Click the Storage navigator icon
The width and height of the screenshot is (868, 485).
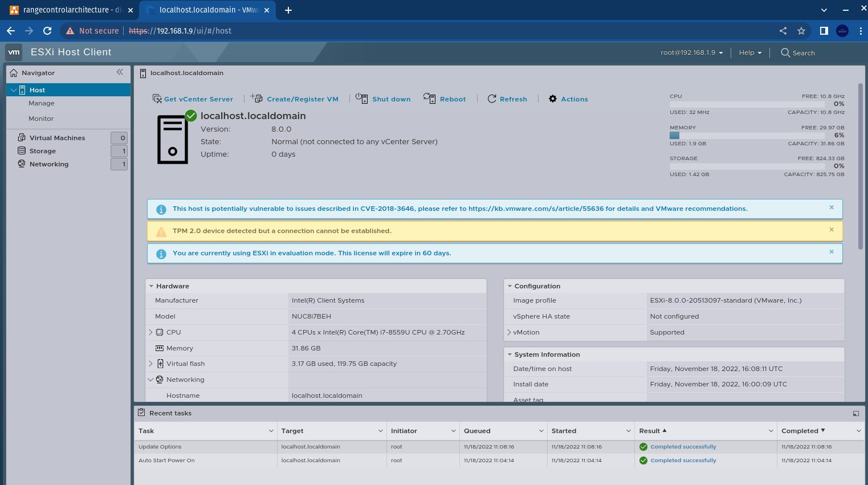pyautogui.click(x=22, y=150)
